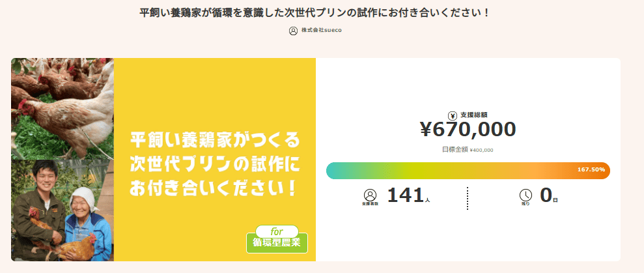Click the 0日 remaining days value
The width and height of the screenshot is (644, 273).
[548, 195]
